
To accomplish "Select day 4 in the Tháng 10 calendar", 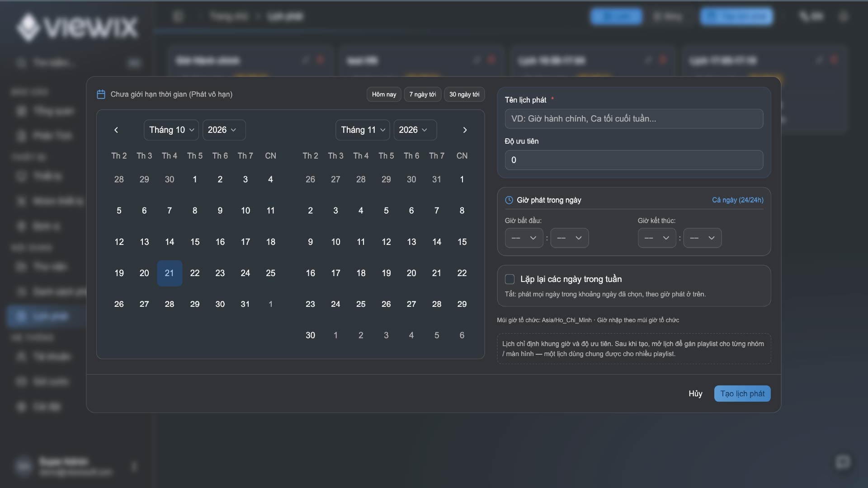I will point(270,179).
